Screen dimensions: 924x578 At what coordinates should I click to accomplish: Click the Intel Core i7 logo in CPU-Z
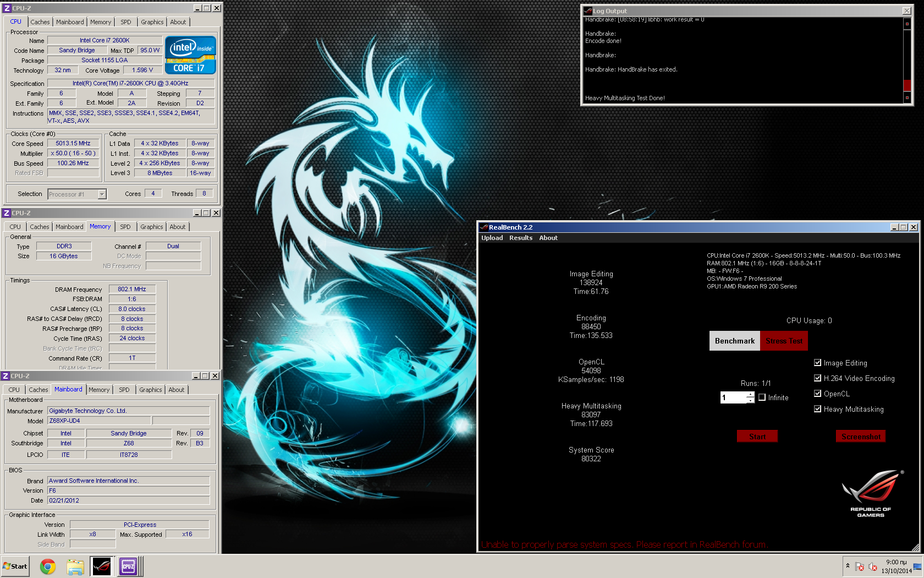190,55
